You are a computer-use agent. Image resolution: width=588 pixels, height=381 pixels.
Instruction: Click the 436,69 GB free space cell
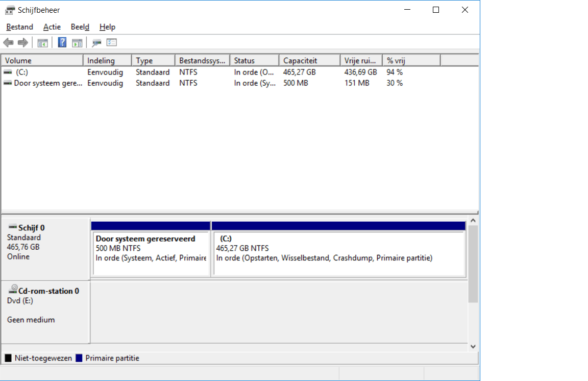(x=360, y=72)
